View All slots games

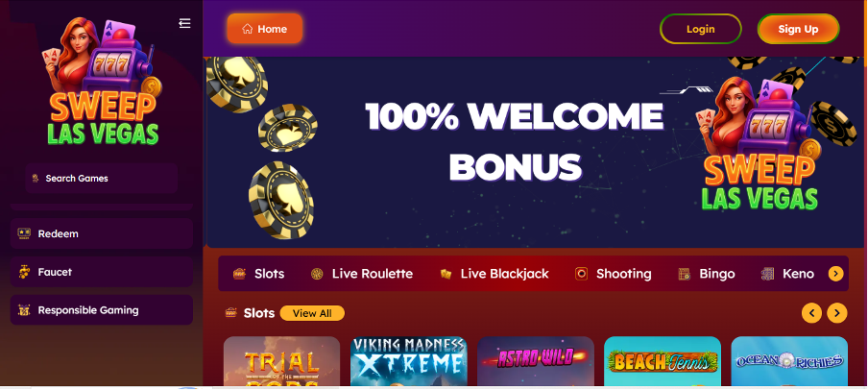pos(312,313)
